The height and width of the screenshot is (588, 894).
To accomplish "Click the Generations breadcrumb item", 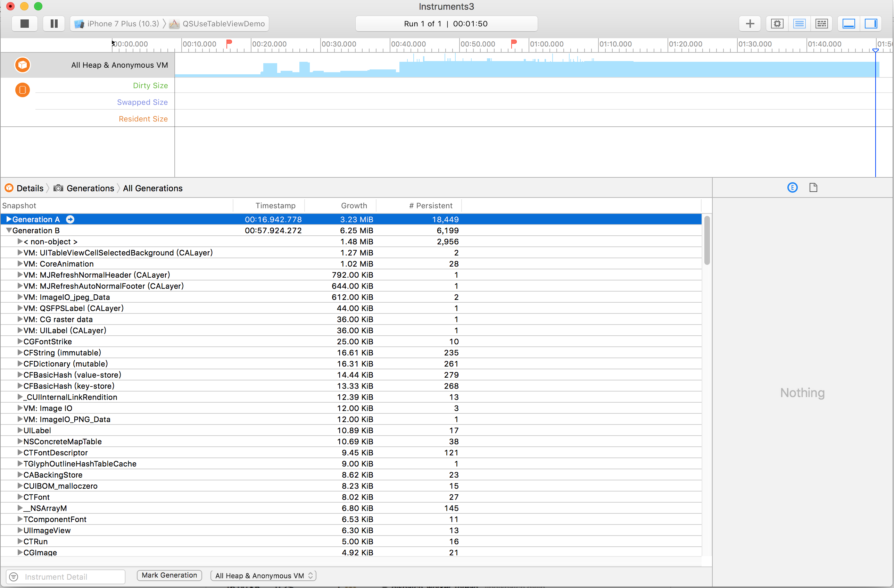I will click(x=90, y=188).
